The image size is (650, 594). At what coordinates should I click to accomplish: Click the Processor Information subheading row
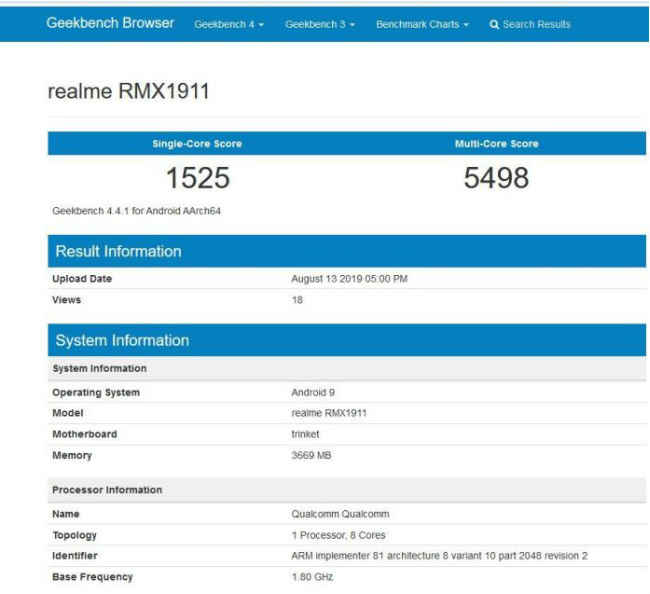click(347, 490)
